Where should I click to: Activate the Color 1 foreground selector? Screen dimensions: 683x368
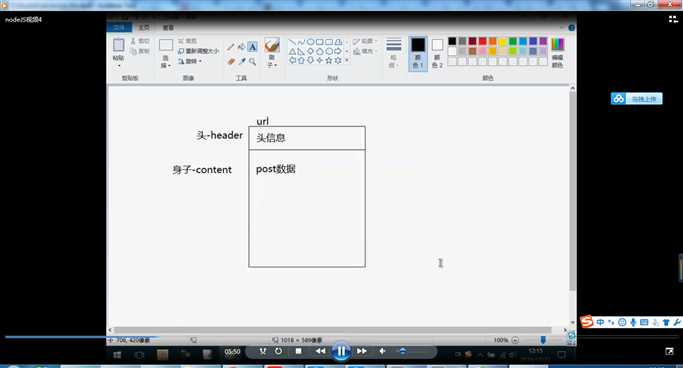418,53
